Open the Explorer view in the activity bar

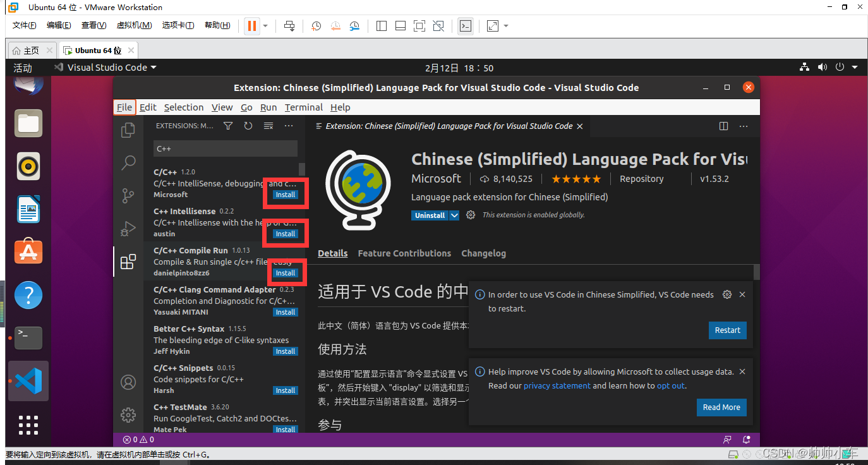coord(128,130)
